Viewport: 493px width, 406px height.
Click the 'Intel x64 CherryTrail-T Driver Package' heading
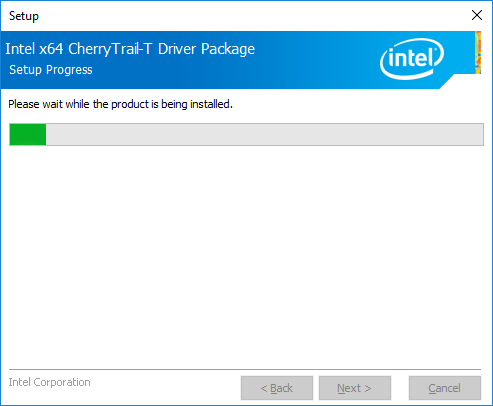[x=130, y=49]
